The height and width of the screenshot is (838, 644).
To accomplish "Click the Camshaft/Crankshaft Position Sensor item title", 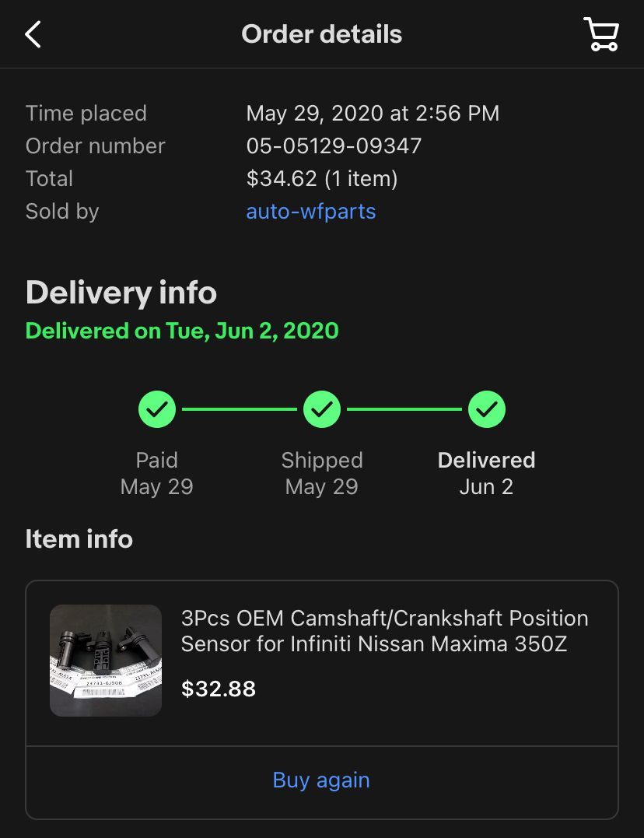I will click(x=384, y=631).
